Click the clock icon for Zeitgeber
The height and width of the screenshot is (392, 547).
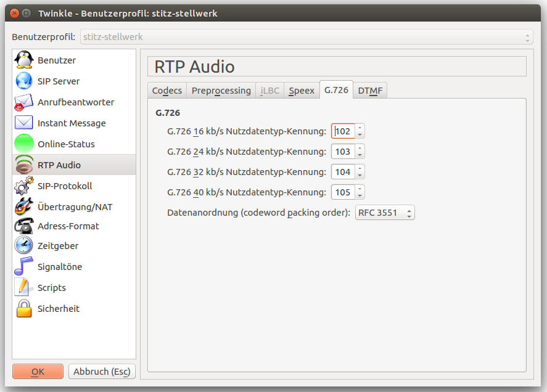click(x=23, y=245)
